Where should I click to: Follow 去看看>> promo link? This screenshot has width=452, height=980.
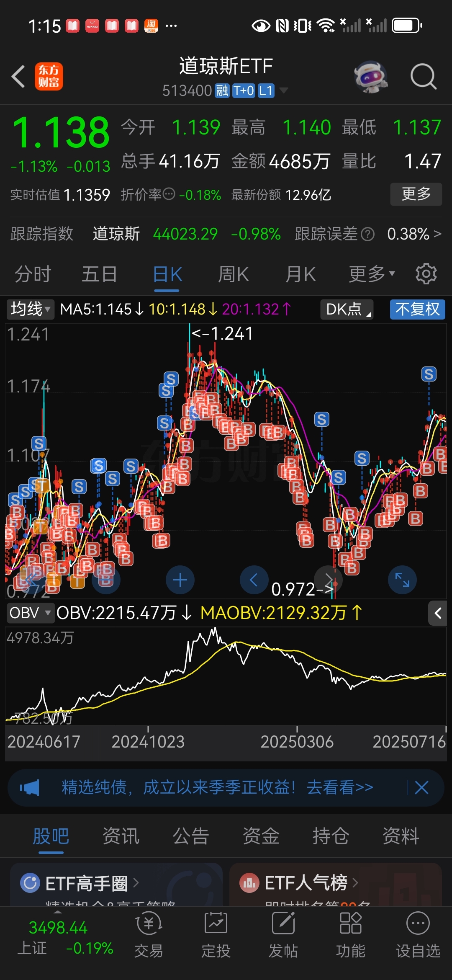coord(340,787)
